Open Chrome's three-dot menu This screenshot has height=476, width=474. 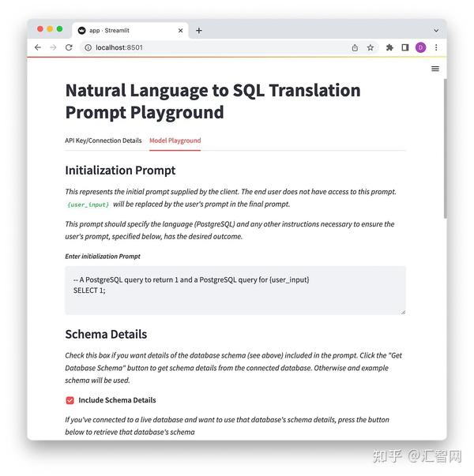436,47
